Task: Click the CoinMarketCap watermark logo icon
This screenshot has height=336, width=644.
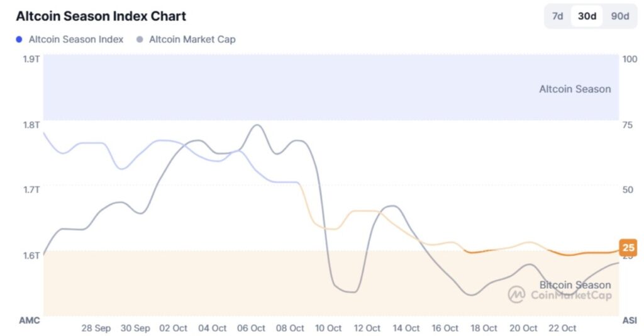Action: tap(517, 294)
